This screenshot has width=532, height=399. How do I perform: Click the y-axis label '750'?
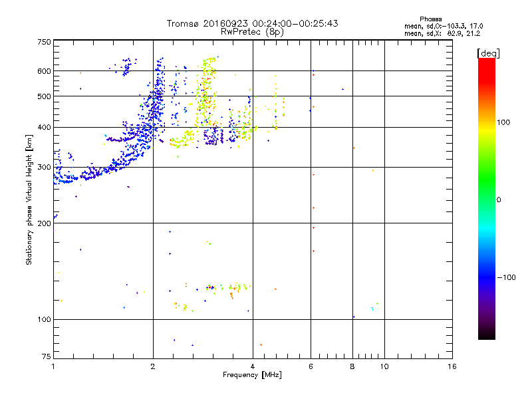point(44,42)
